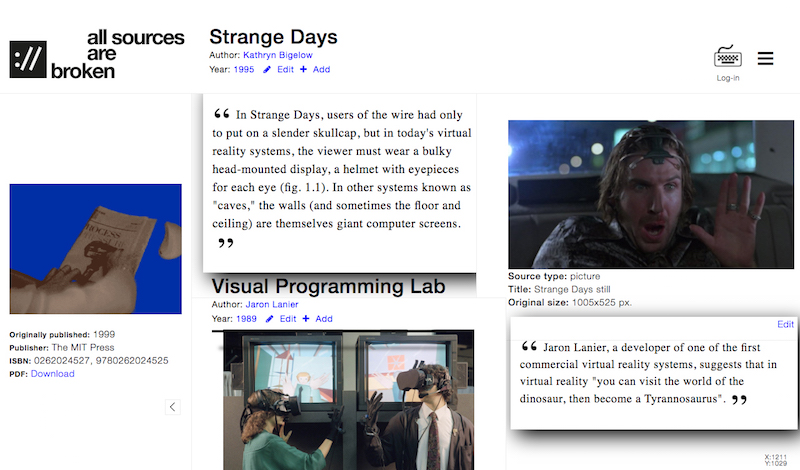
Task: Download the book PDF
Action: (x=53, y=374)
